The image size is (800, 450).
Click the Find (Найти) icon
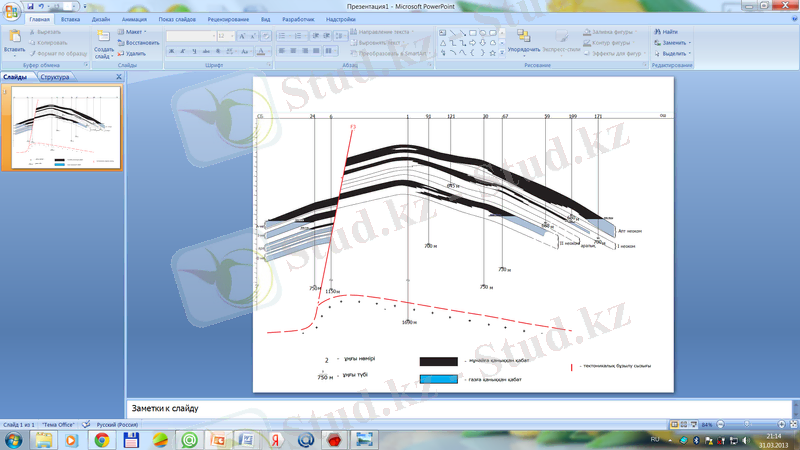669,32
